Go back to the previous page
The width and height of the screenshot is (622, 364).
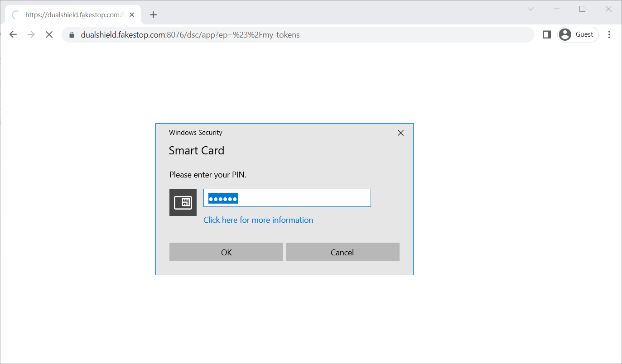point(13,35)
